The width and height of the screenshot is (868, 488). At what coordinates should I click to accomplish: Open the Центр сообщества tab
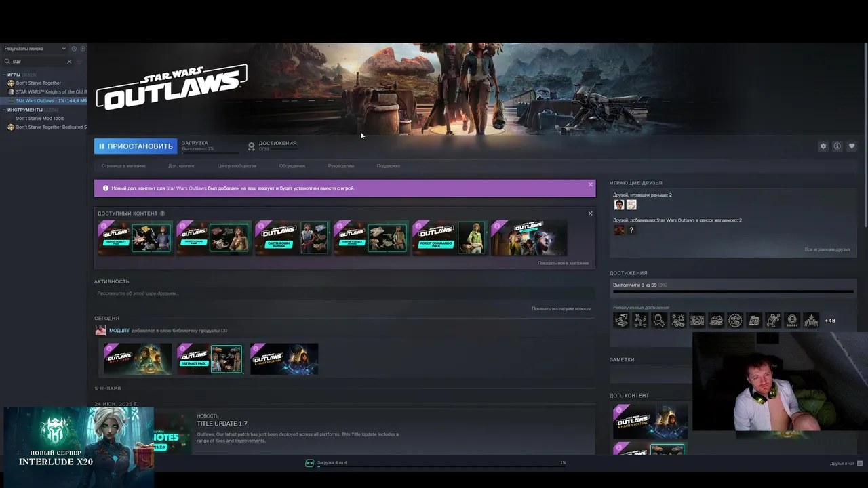pyautogui.click(x=237, y=166)
